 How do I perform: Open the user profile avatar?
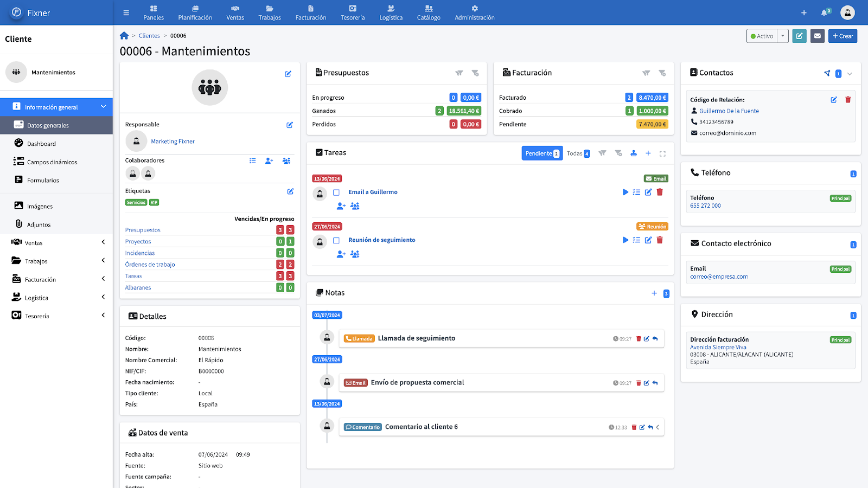(847, 12)
